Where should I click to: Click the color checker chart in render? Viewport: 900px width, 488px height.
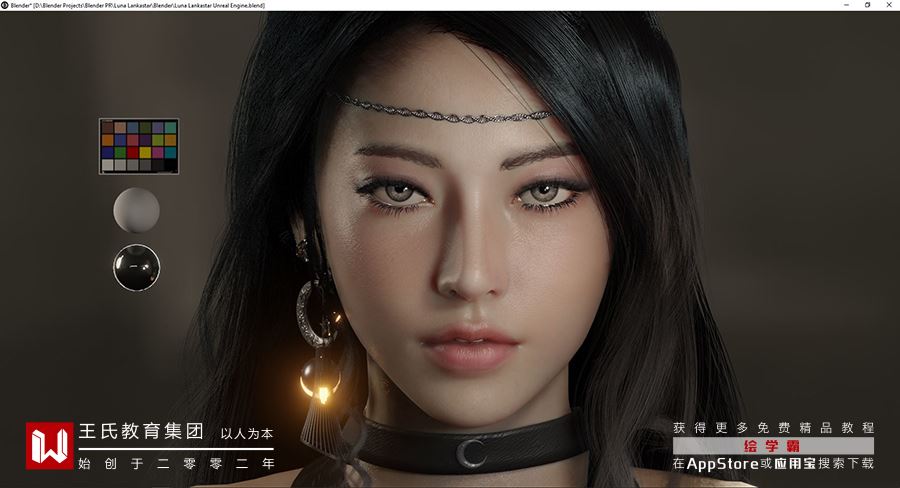(x=139, y=146)
